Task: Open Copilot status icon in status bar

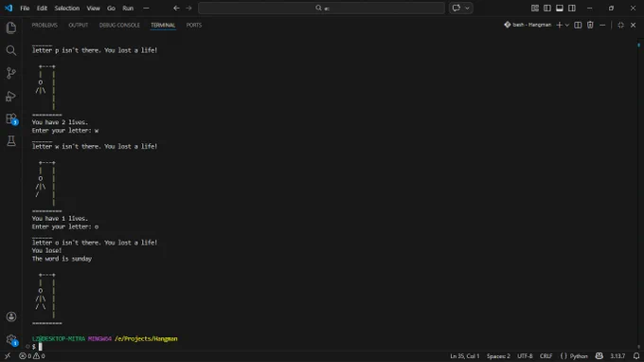Action: click(599, 356)
